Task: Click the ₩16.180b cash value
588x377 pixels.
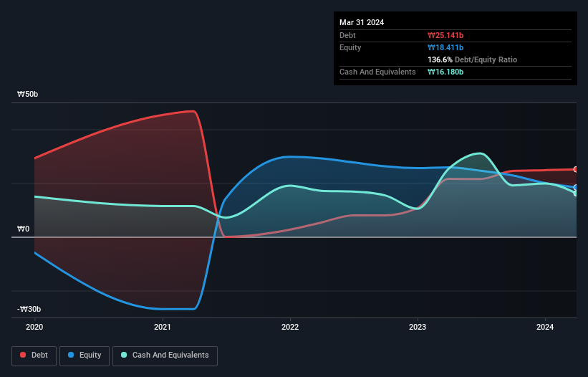Action: (445, 72)
